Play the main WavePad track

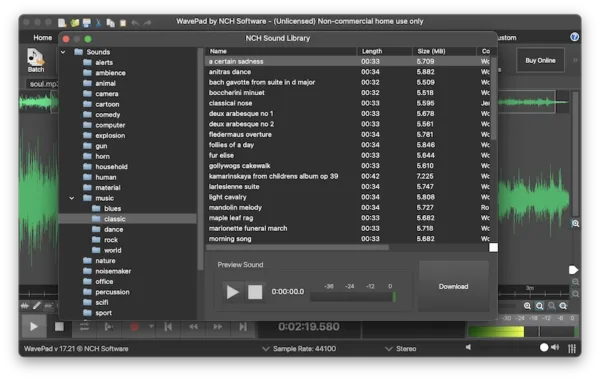pyautogui.click(x=34, y=326)
